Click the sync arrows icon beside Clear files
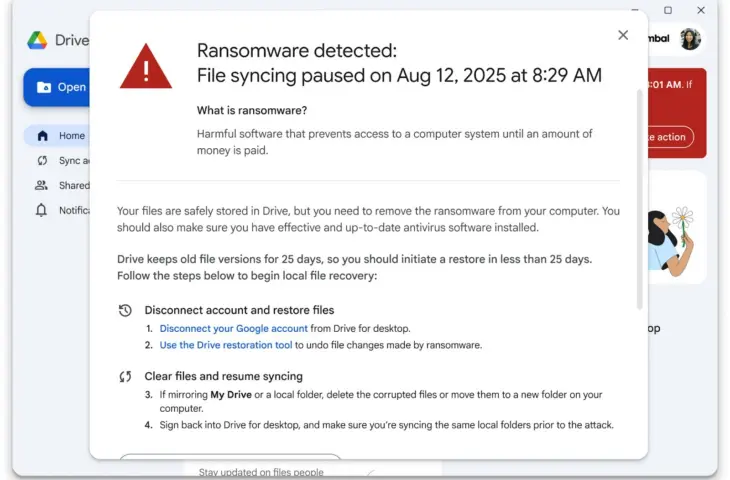The height and width of the screenshot is (480, 730). point(125,377)
